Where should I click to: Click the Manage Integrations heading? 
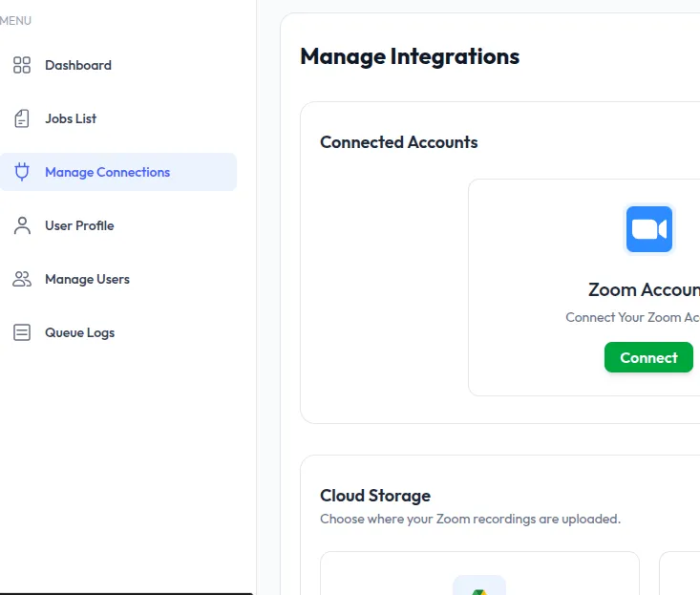[410, 56]
